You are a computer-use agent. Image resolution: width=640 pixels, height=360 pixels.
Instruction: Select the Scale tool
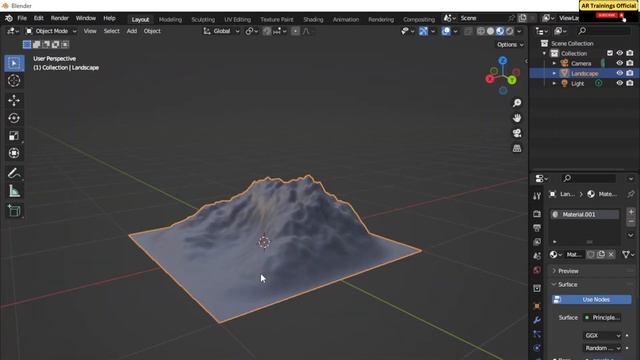tap(14, 136)
